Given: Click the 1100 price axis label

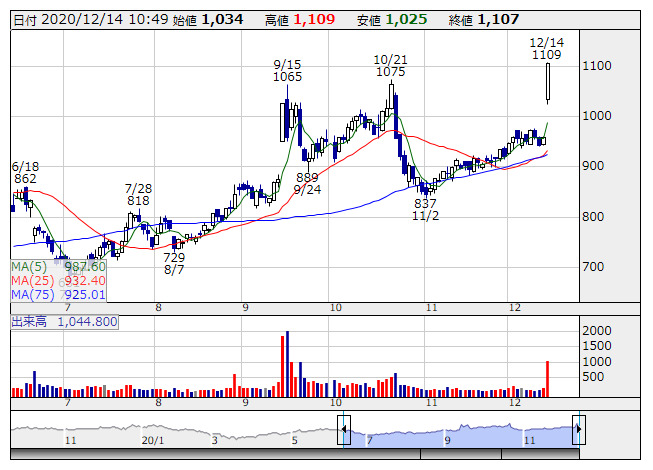Looking at the screenshot, I should 597,66.
